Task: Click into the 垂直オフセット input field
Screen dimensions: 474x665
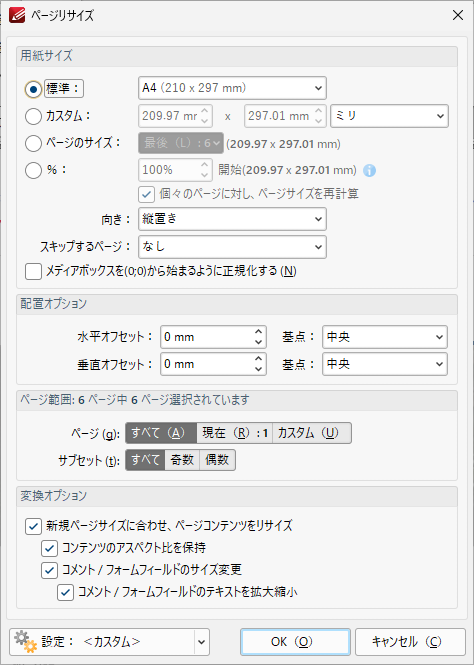Action: coord(206,364)
